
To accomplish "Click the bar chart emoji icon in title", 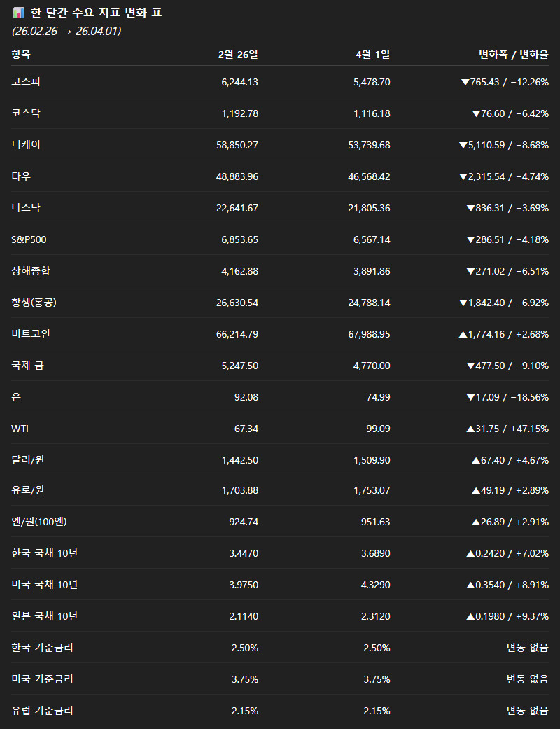I will point(19,13).
